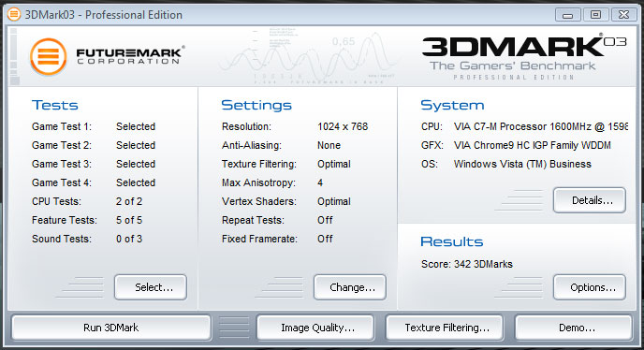Click the Fixed Framerate value Off
The image size is (644, 350).
pyautogui.click(x=325, y=239)
